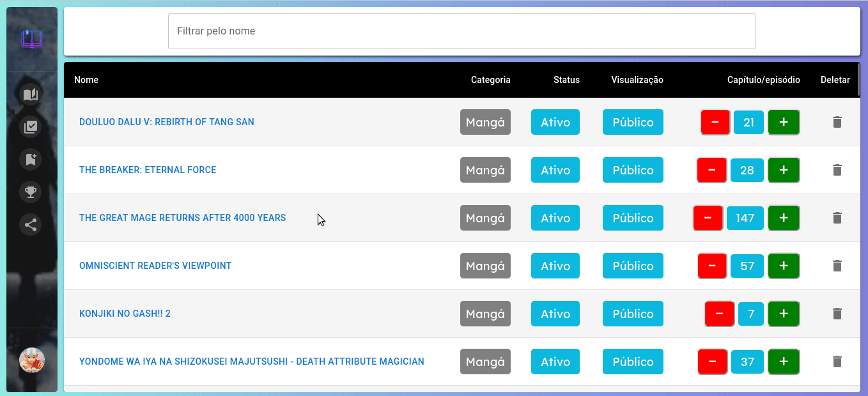The image size is (868, 396).
Task: Open Konjiki no Gash!! 2 link
Action: 125,314
